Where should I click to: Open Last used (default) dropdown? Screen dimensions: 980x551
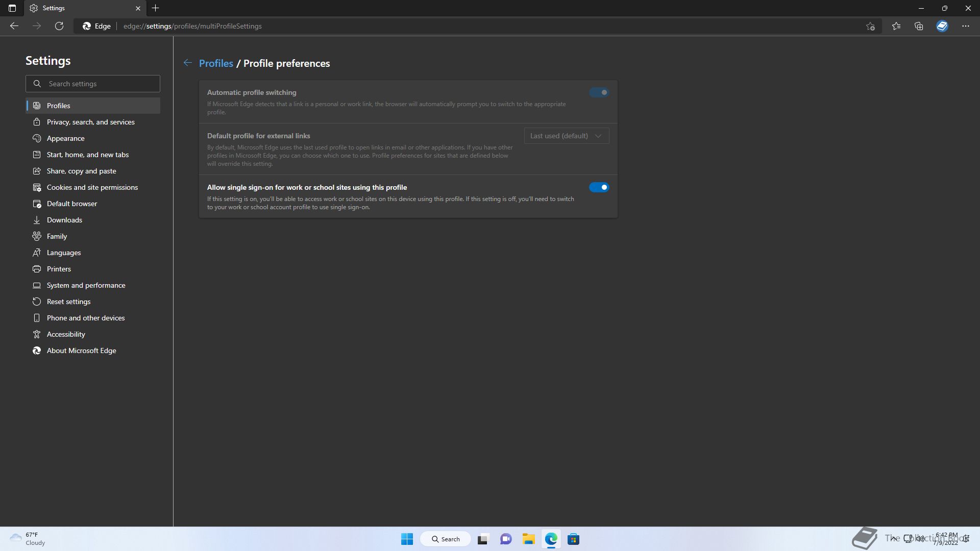point(567,136)
